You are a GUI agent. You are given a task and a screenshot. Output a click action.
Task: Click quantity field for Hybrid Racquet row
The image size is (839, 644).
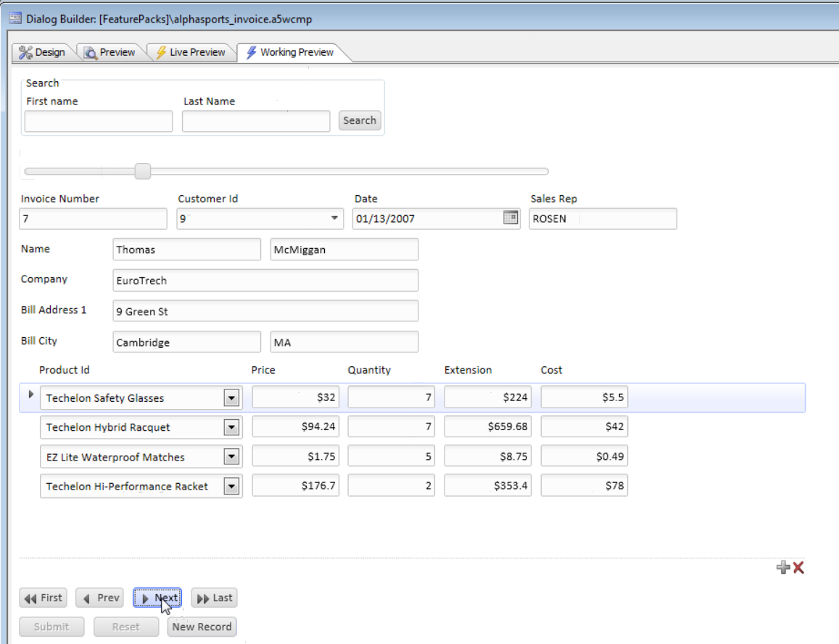click(391, 426)
